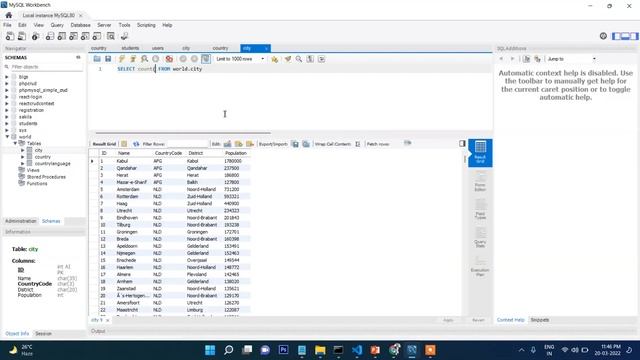Viewport: 640px width, 360px height.
Task: Switch to Administration tab
Action: click(20, 221)
